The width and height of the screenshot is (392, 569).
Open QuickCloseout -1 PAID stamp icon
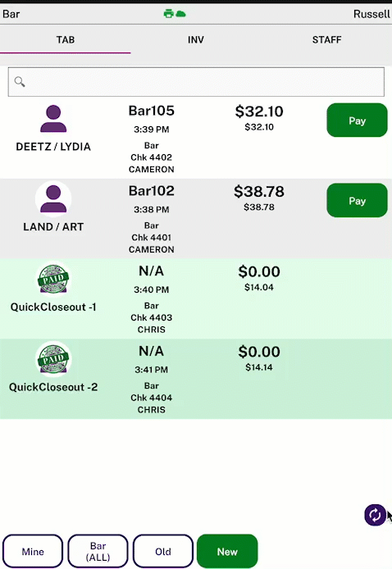click(53, 279)
